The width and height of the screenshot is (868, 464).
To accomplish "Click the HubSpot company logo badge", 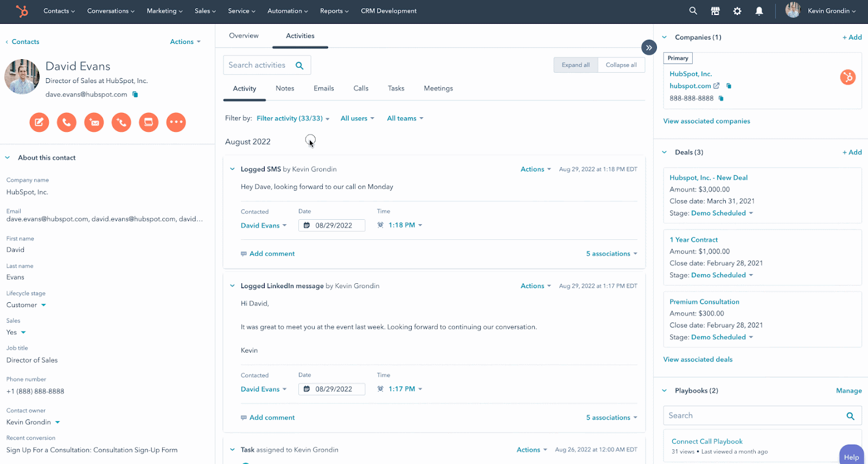I will [847, 77].
